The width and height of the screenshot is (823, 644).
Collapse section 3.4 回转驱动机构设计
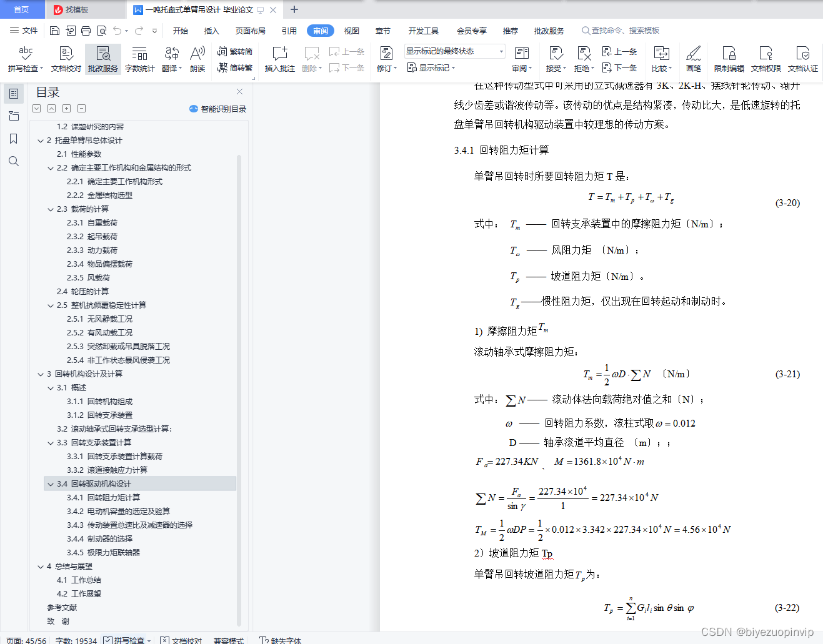point(51,483)
